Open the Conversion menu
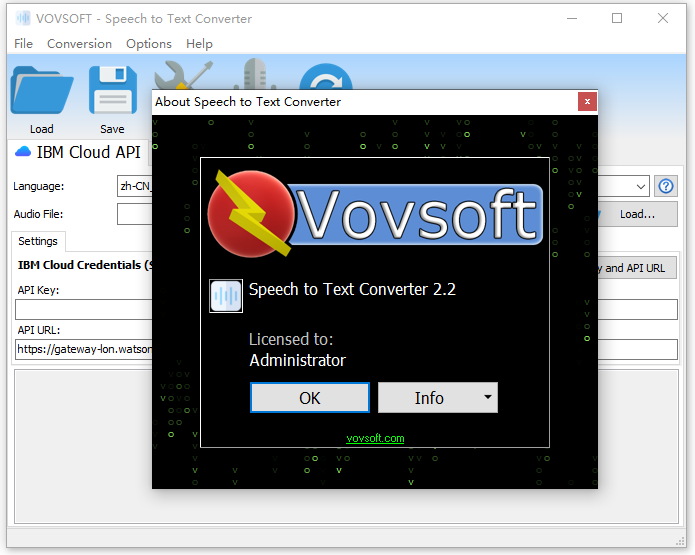Image resolution: width=695 pixels, height=555 pixels. click(79, 43)
